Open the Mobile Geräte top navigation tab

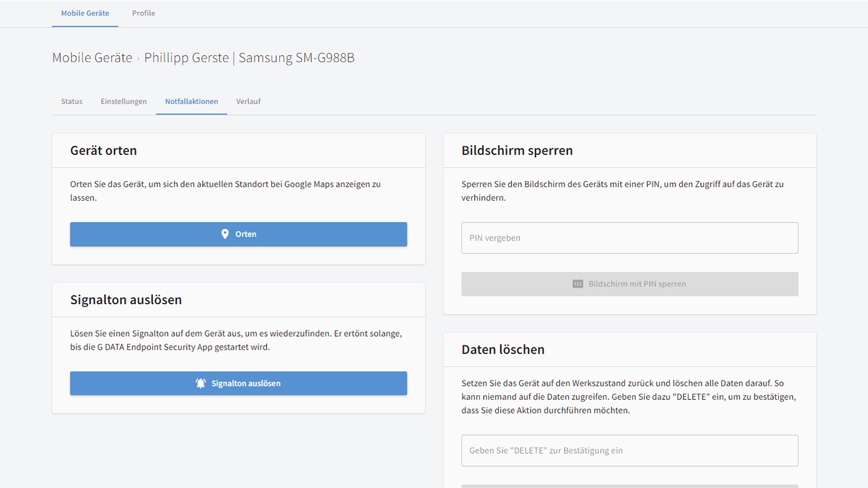(85, 13)
